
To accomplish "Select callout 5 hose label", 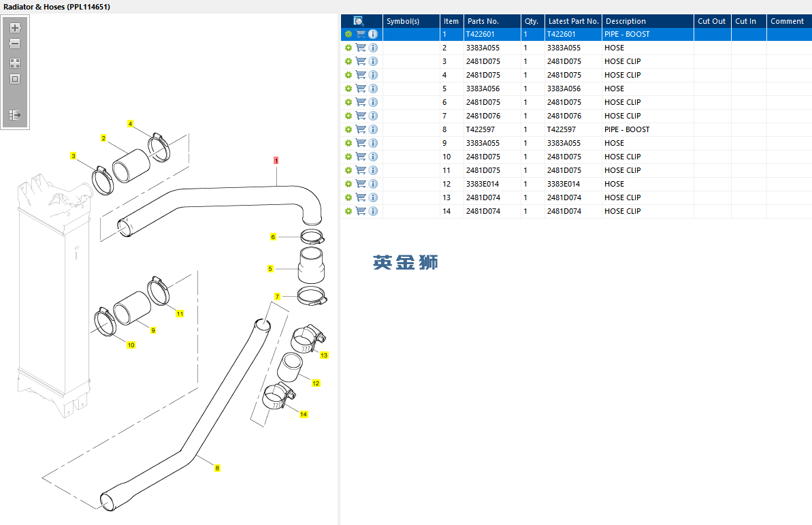I will point(270,269).
